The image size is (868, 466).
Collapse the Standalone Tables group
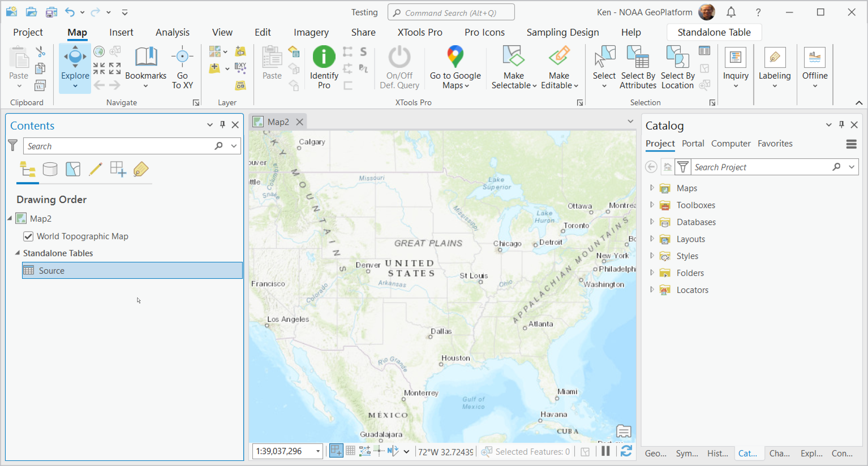(x=18, y=253)
